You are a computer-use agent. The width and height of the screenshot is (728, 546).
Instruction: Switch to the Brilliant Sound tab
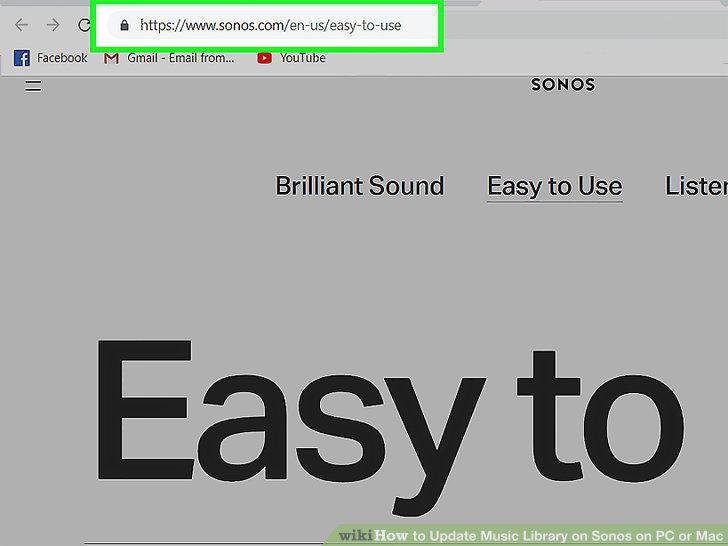[x=360, y=186]
